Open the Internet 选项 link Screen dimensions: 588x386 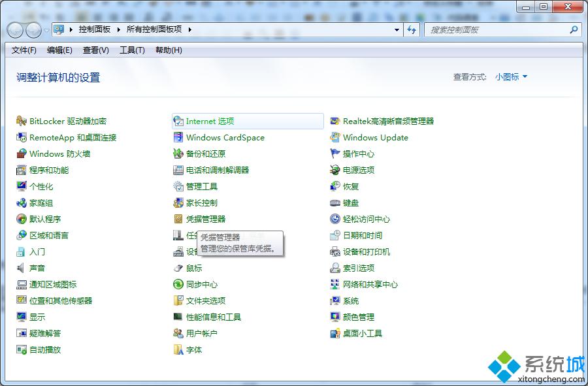click(210, 121)
